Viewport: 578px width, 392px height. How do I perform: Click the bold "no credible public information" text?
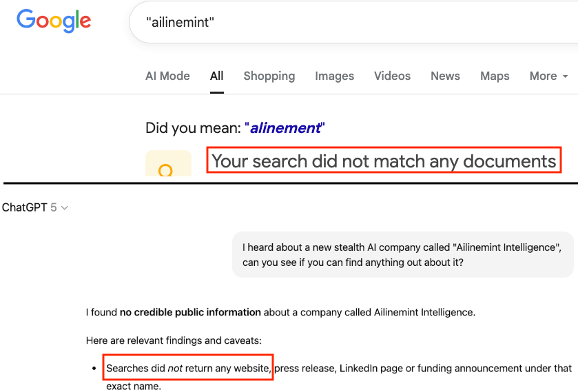190,312
